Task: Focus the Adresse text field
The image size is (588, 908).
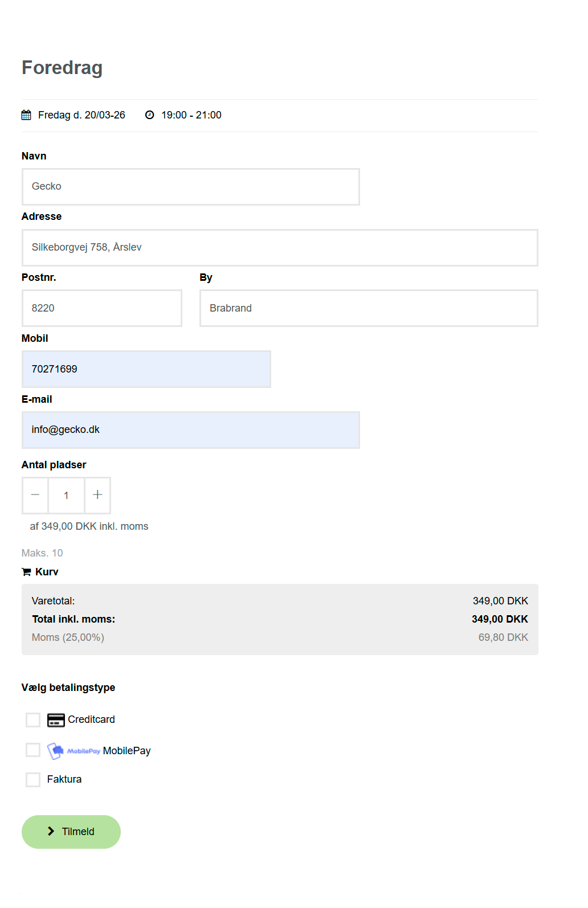Action: [x=279, y=248]
